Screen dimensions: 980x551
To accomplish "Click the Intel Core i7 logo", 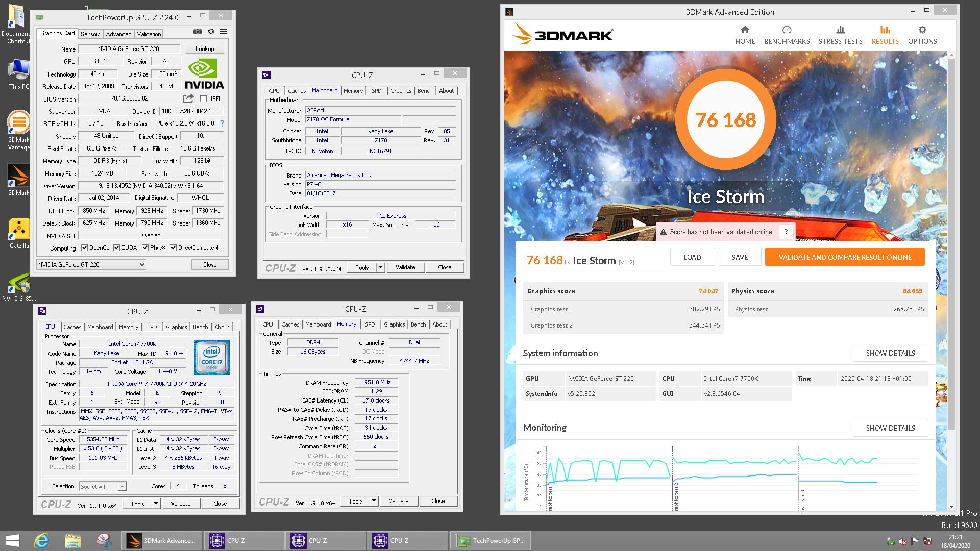I will pos(211,358).
